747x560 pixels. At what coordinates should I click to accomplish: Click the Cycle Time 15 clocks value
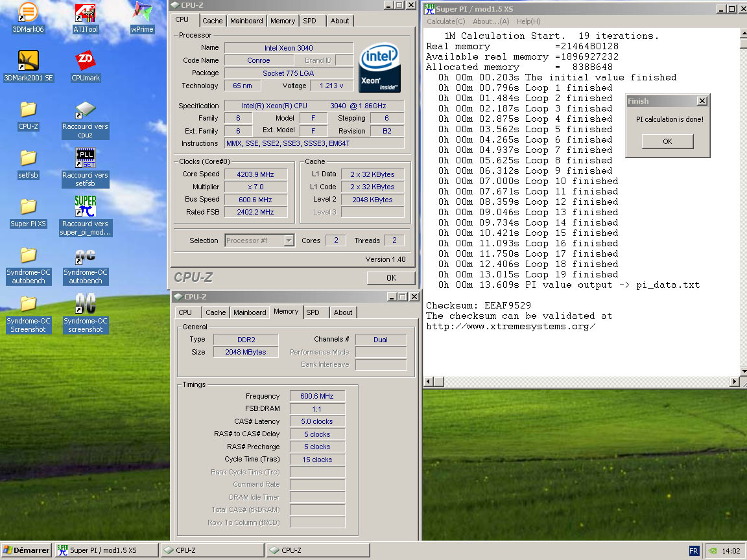(x=317, y=460)
